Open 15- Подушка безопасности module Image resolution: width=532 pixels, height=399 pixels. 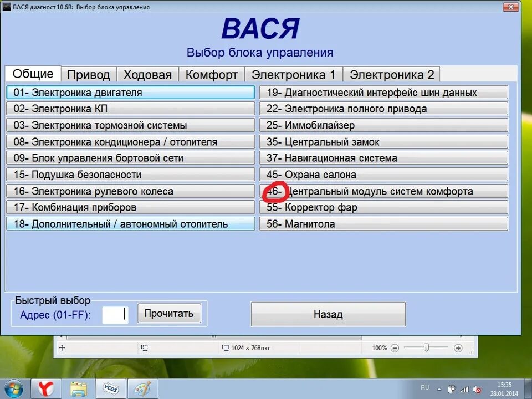coord(131,175)
